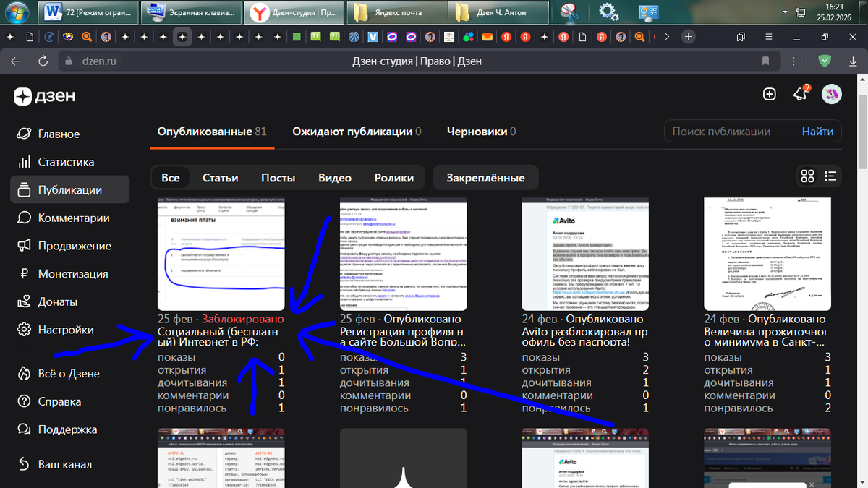Select the Все filter chip
The image size is (868, 488).
tap(171, 177)
